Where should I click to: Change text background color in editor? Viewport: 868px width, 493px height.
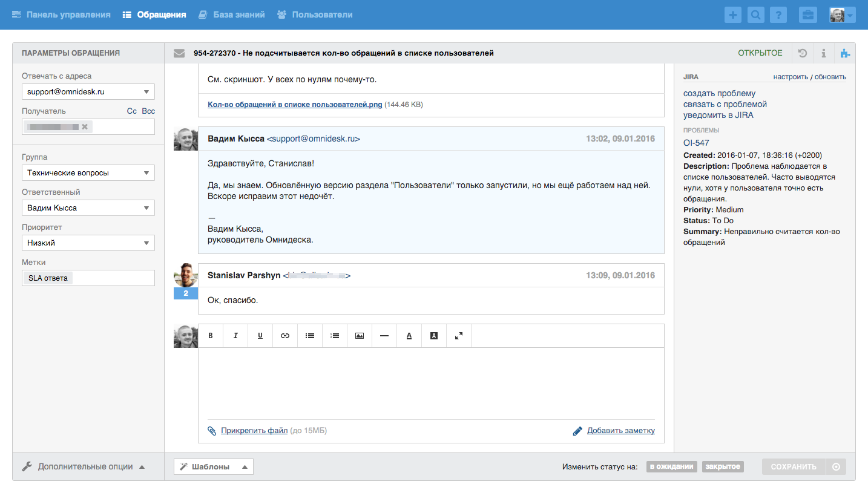point(434,336)
